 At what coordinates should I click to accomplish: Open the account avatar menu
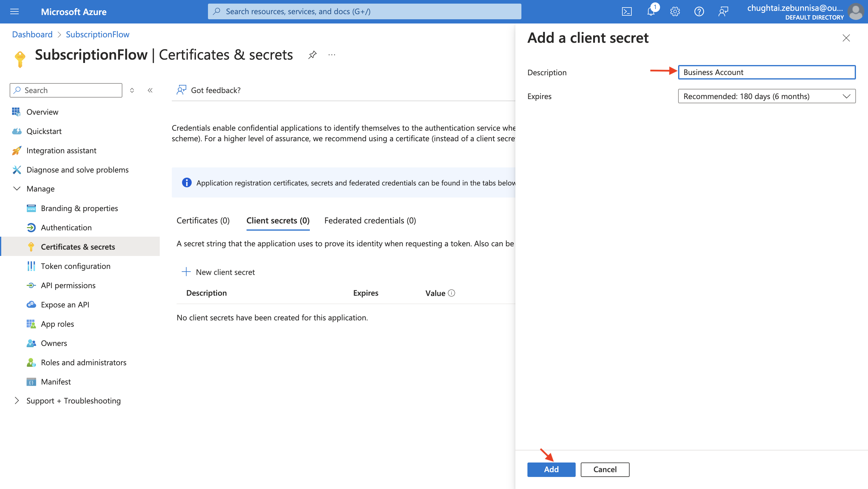(856, 12)
